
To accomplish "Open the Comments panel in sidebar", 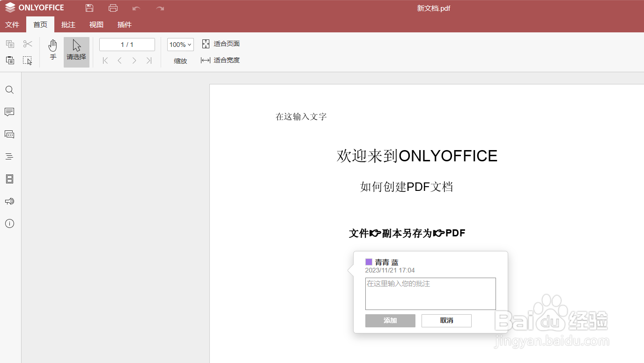I will tap(9, 112).
